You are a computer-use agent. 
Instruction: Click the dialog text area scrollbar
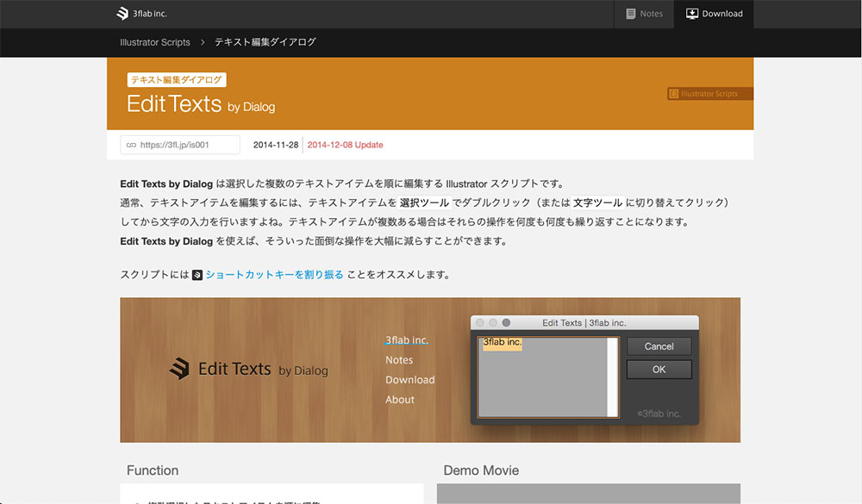coord(612,377)
